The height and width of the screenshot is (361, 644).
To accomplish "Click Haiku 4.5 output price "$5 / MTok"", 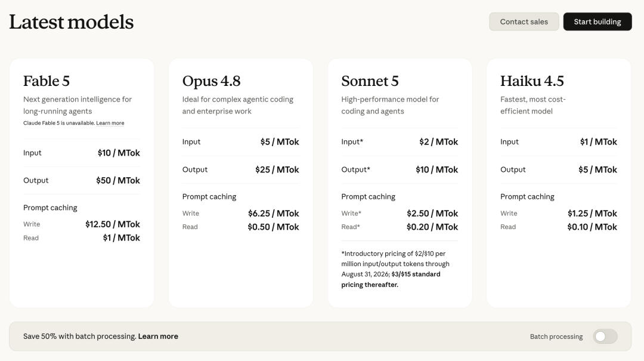I will tap(597, 169).
